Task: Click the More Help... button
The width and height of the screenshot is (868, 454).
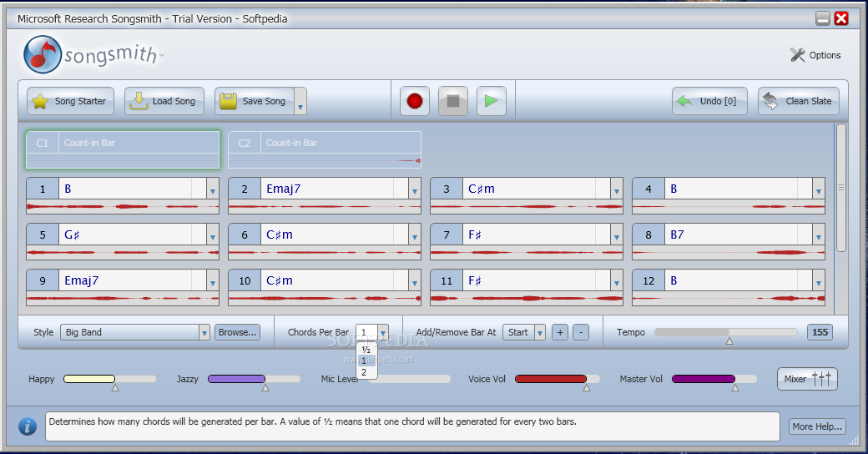Action: coord(817,426)
